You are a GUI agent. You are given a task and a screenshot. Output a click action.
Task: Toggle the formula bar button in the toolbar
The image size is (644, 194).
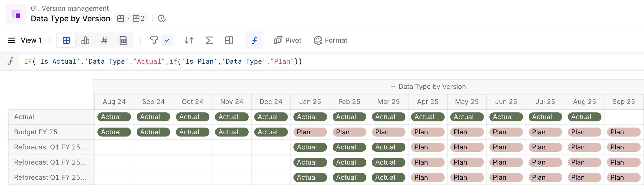(254, 40)
